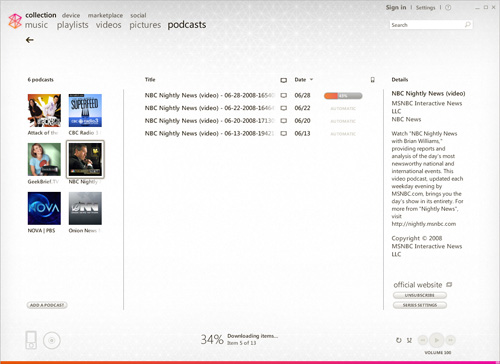Click video icon for 06/22 episode

(x=284, y=108)
